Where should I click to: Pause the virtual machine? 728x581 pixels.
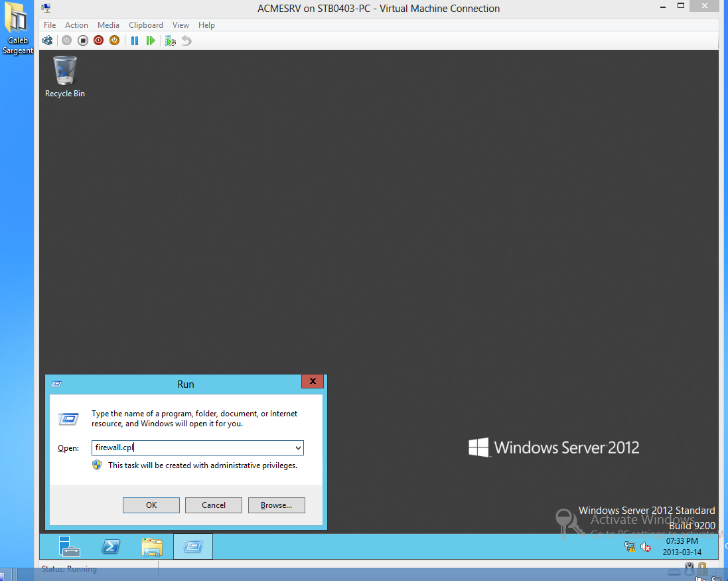click(135, 41)
